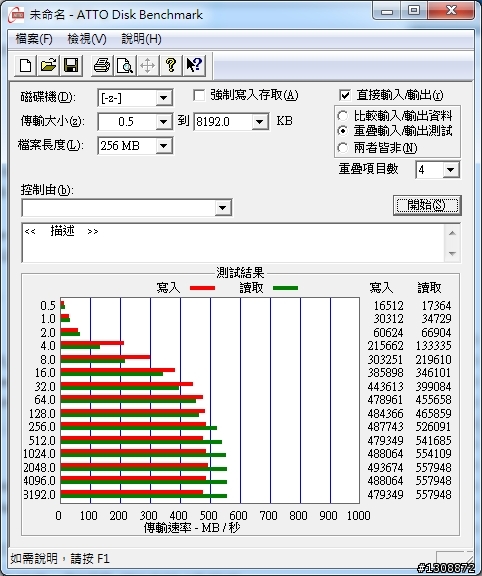Click the New document toolbar icon
The height and width of the screenshot is (576, 482).
click(x=25, y=66)
